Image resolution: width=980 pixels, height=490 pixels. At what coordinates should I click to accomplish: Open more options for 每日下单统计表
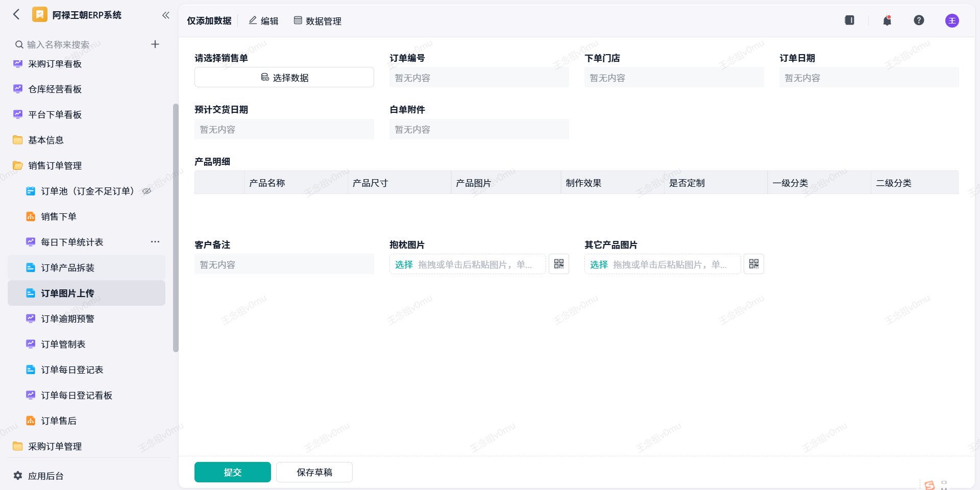tap(155, 242)
